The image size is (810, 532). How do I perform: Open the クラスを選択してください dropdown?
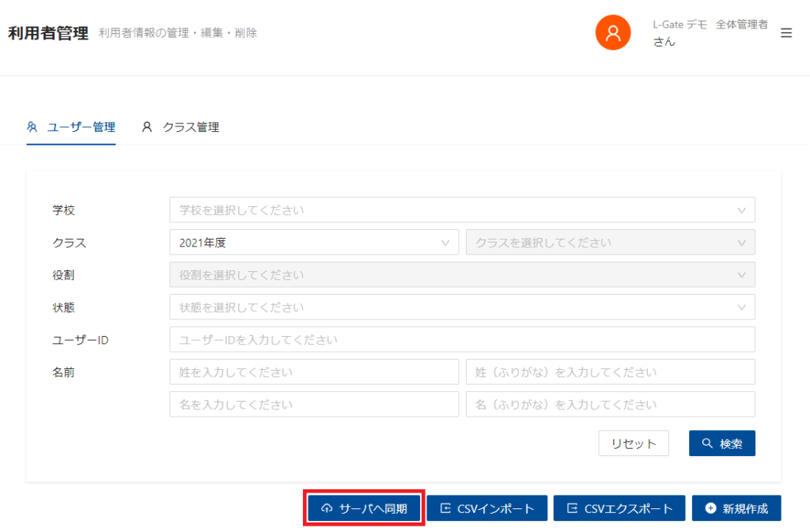tap(610, 243)
